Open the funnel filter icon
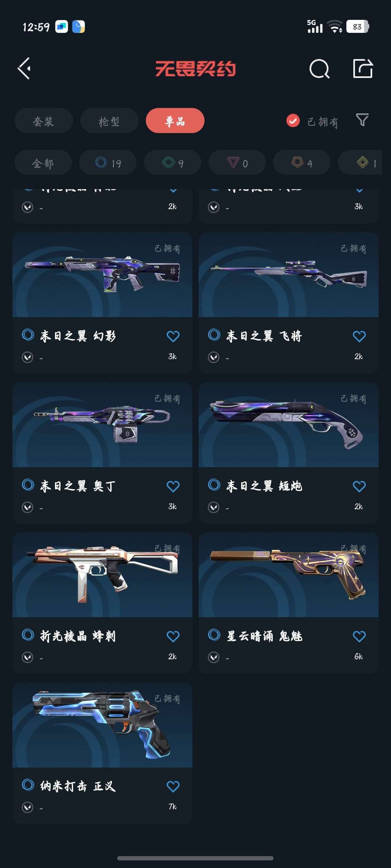This screenshot has height=868, width=391. click(362, 120)
